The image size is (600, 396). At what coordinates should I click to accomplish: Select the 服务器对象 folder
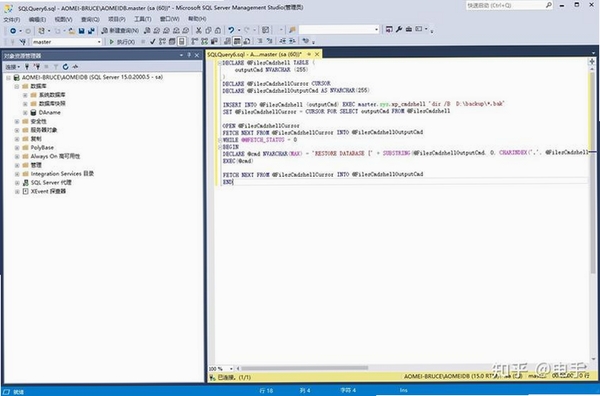click(44, 130)
